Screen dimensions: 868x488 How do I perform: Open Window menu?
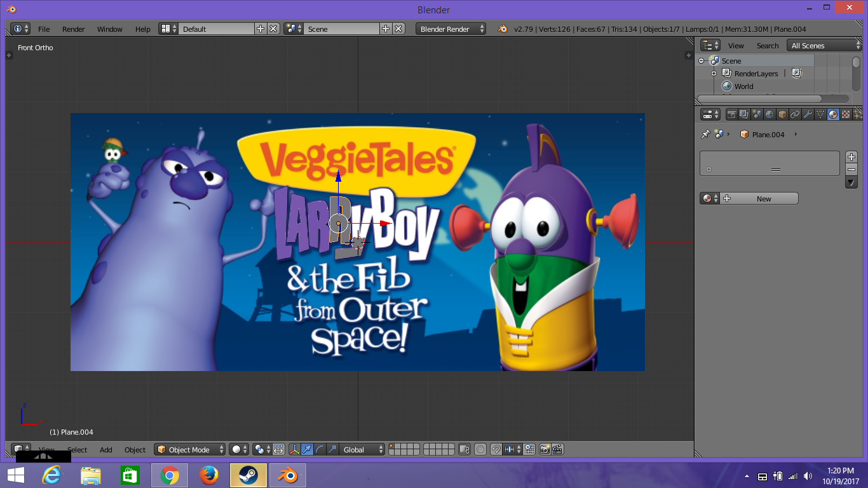(x=110, y=29)
